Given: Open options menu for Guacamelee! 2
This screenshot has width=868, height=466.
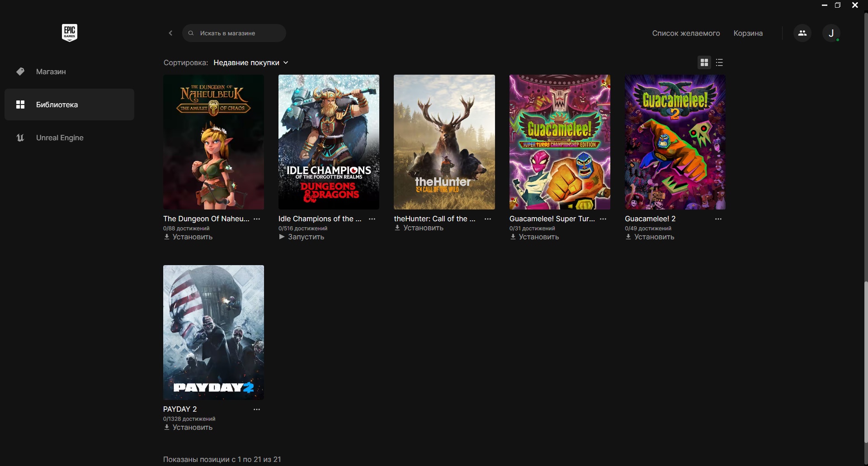Looking at the screenshot, I should tap(718, 219).
